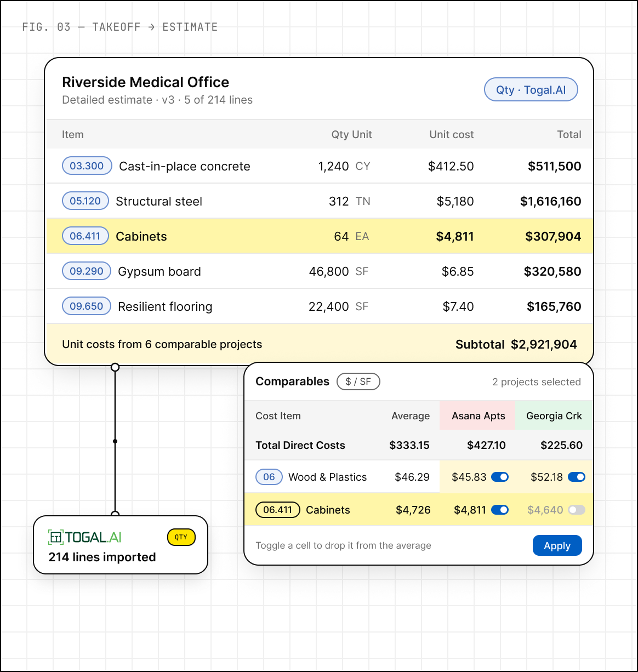This screenshot has width=638, height=672.
Task: Click the 64 EA quantity
Action: [351, 236]
